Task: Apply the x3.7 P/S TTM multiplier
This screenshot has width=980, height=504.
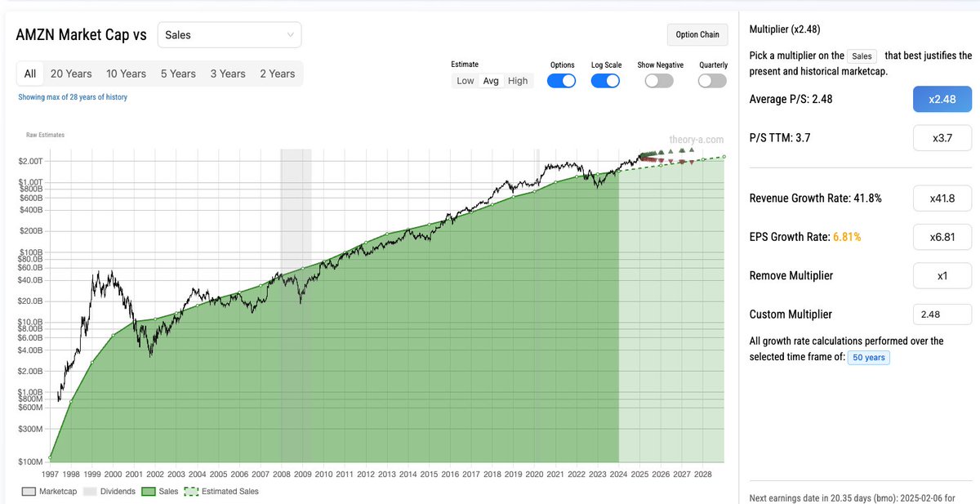Action: tap(942, 138)
